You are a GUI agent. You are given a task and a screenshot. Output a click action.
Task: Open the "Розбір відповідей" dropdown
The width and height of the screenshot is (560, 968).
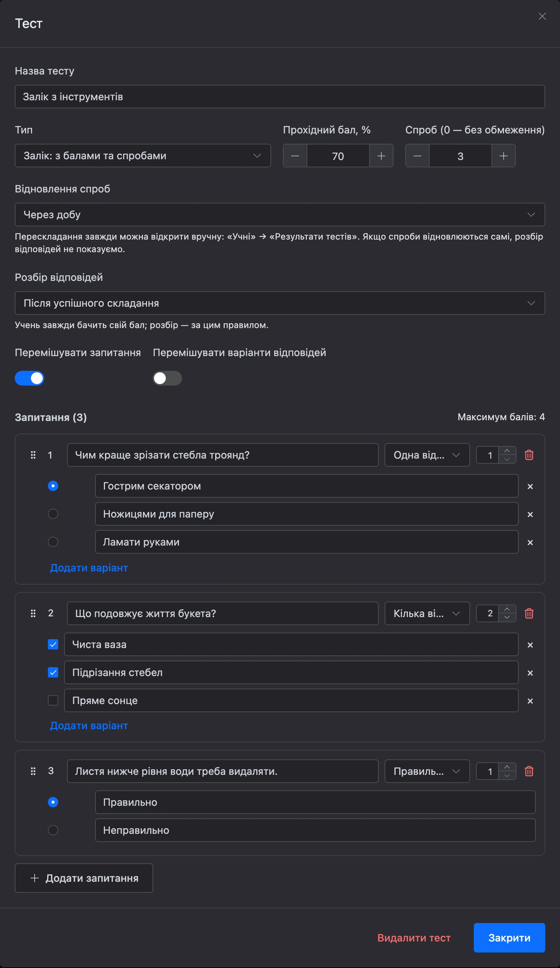280,303
